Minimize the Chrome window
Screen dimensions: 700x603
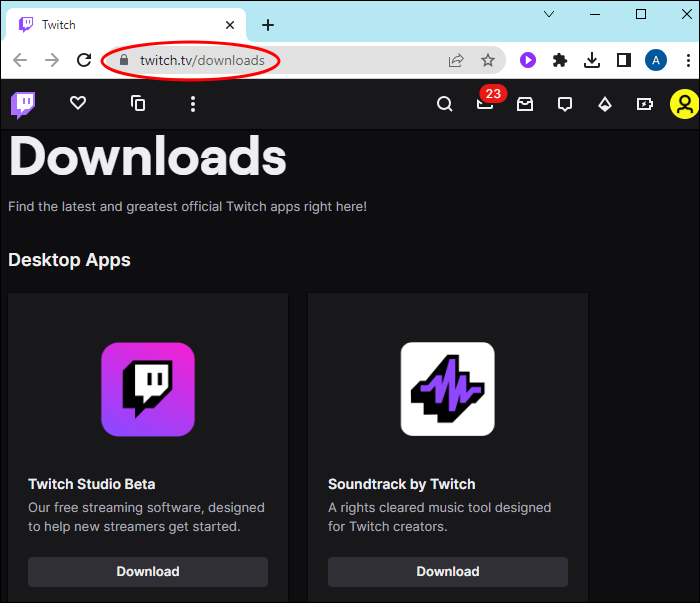pos(595,14)
